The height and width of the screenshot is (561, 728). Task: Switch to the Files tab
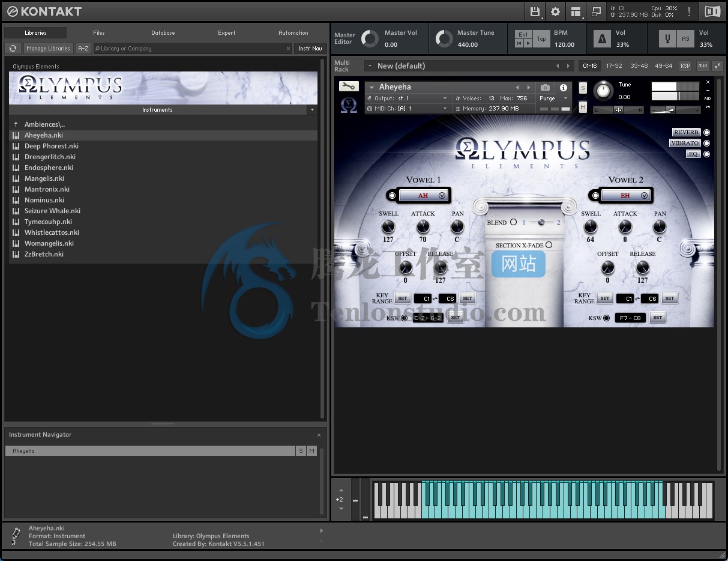(x=99, y=33)
